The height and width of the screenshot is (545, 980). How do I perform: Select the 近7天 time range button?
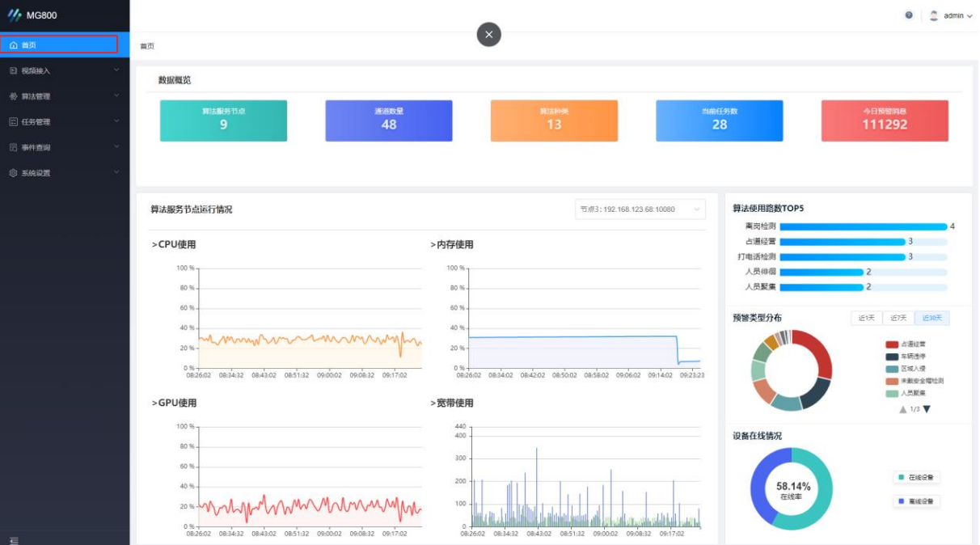(898, 319)
